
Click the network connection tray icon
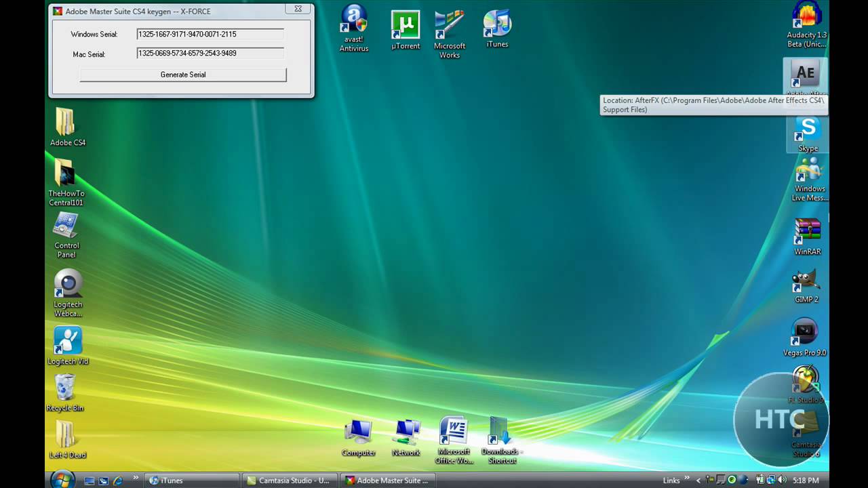(x=771, y=480)
